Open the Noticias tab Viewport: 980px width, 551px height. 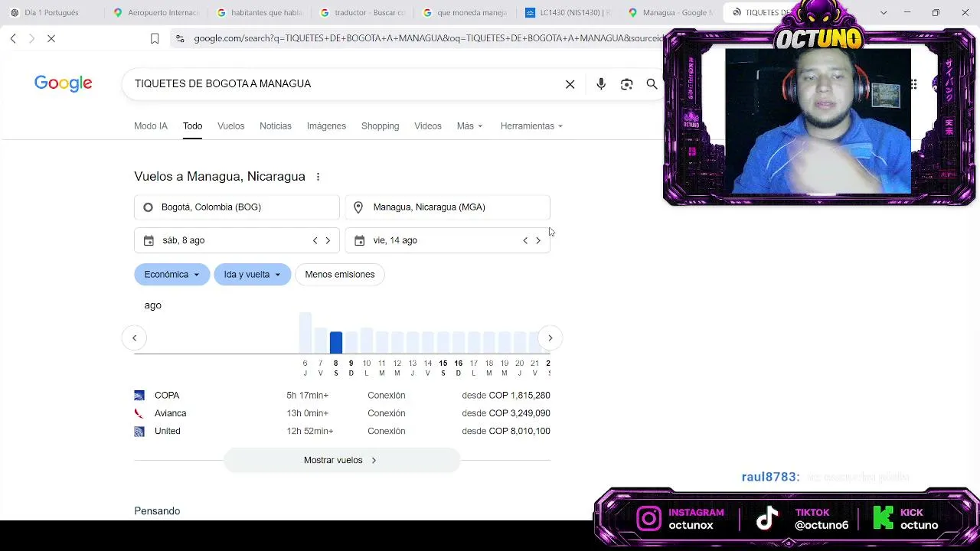[276, 126]
